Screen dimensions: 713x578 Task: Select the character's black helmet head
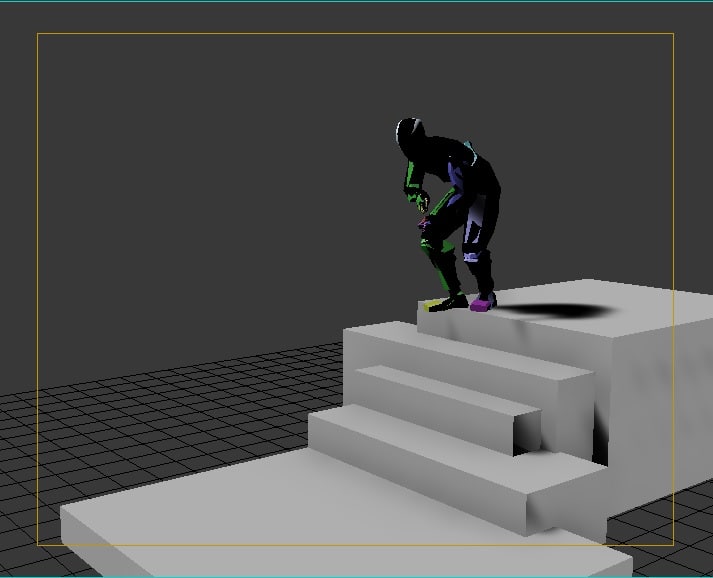click(411, 135)
